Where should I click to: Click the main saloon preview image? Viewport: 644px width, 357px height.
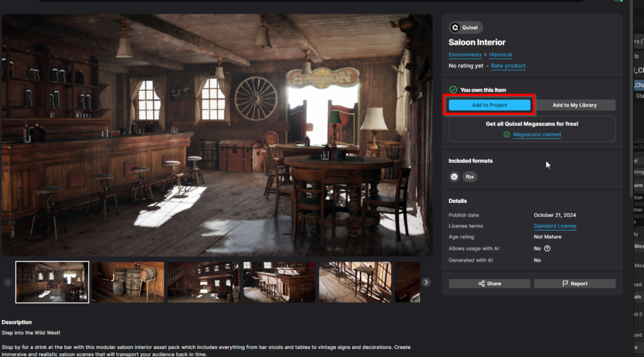pyautogui.click(x=217, y=135)
